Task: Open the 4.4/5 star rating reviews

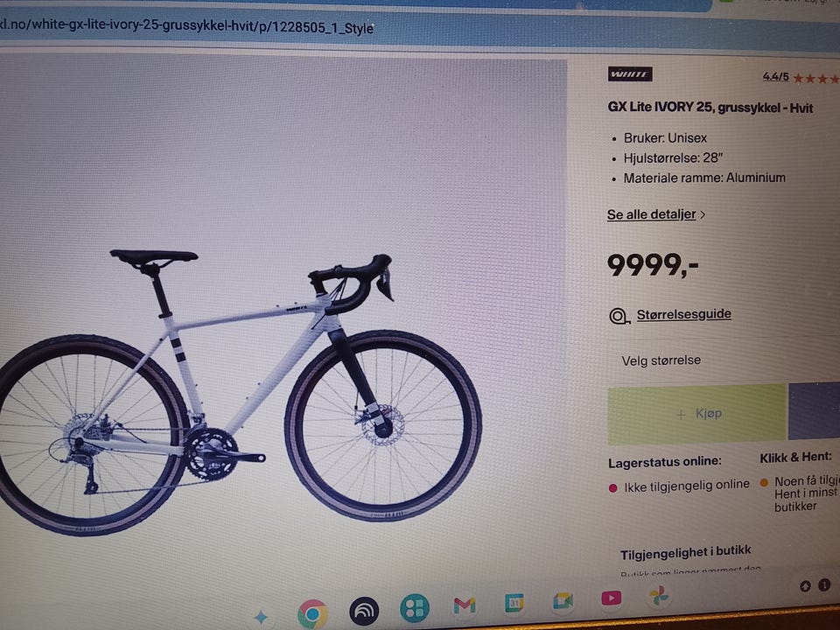Action: pos(801,78)
